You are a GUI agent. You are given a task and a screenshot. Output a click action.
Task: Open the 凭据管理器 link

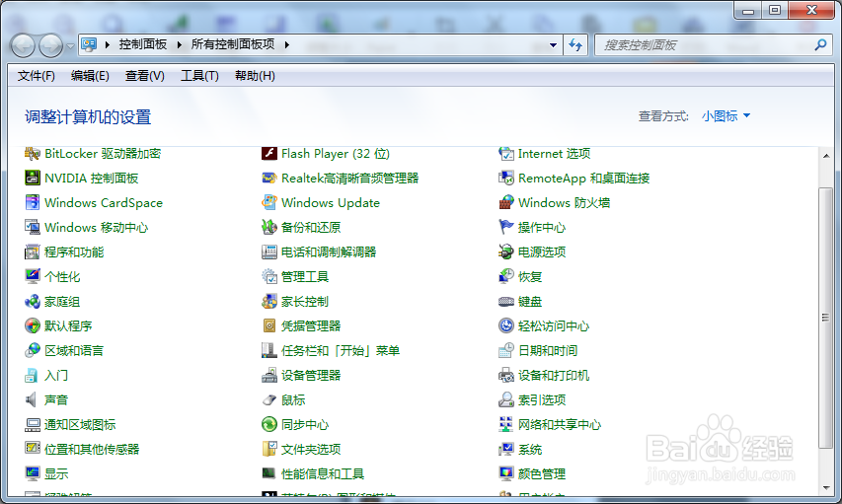[x=311, y=325]
